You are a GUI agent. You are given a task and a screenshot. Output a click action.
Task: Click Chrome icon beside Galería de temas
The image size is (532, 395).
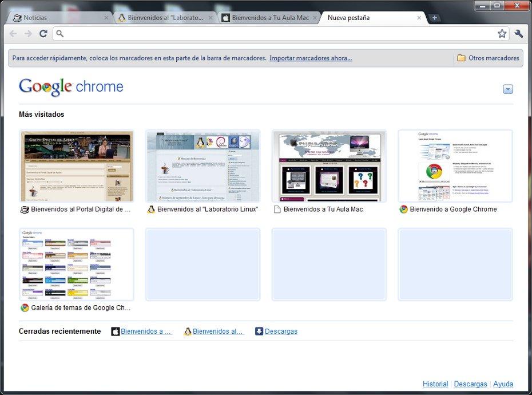pyautogui.click(x=25, y=308)
